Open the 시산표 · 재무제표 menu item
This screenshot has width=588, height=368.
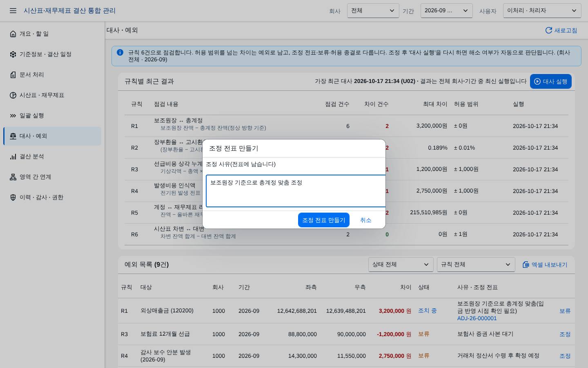pos(52,95)
